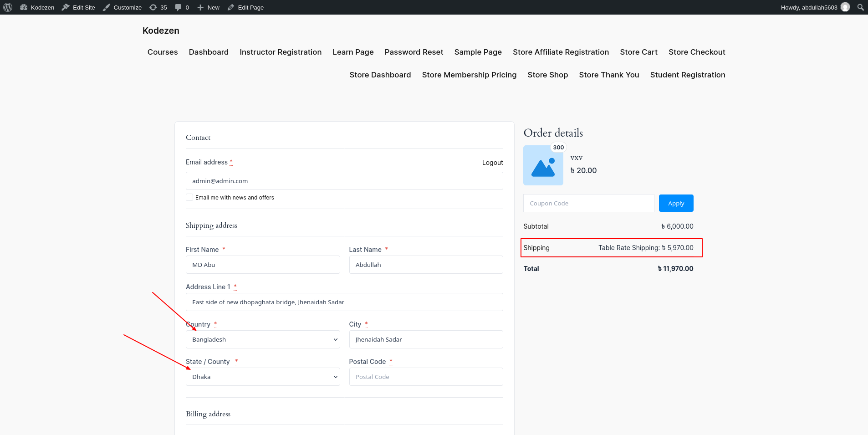
Task: Click the admin bar search magnifier
Action: pos(860,7)
